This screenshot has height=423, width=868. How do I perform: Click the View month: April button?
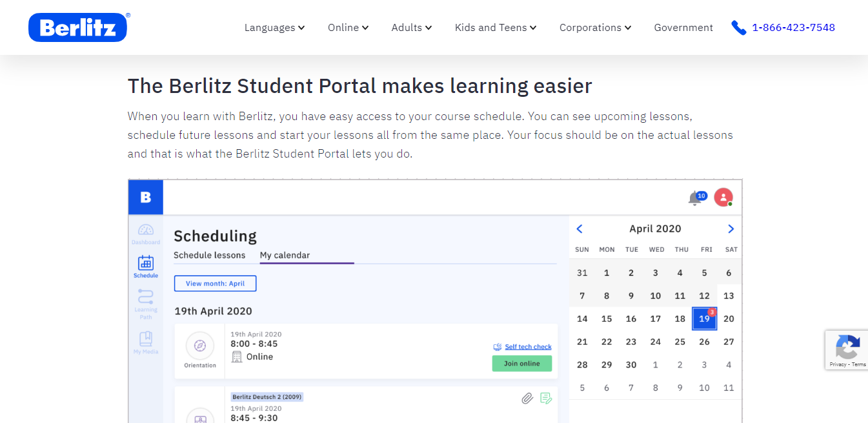215,284
